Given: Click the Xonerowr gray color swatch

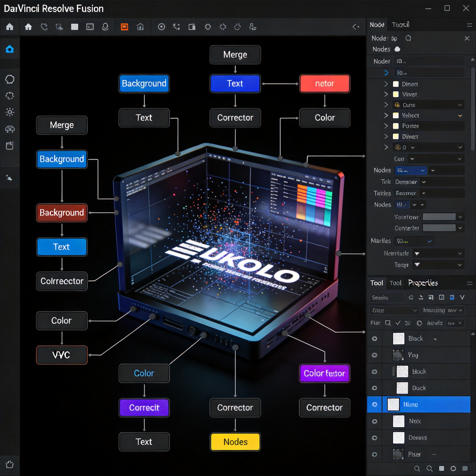Looking at the screenshot, I should click(439, 217).
